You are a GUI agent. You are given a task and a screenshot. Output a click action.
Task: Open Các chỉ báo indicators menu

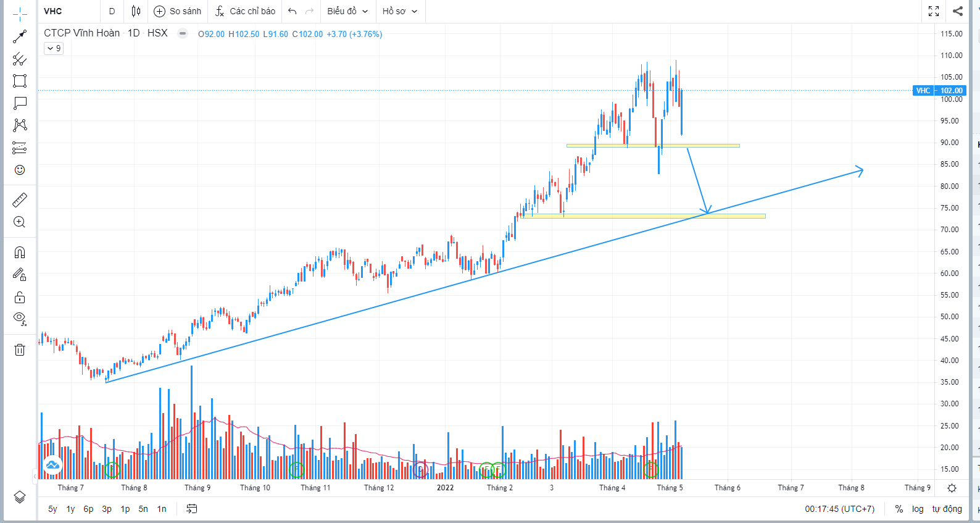click(246, 11)
